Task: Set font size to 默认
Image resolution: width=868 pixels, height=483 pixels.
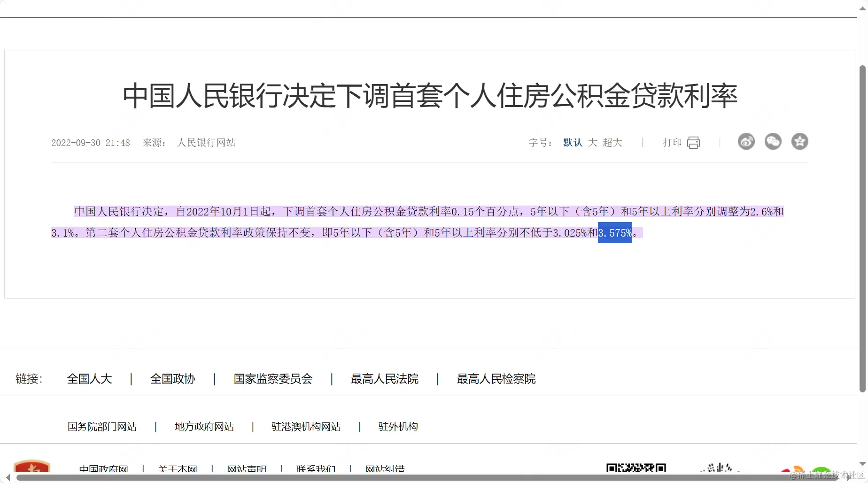Action: point(573,142)
